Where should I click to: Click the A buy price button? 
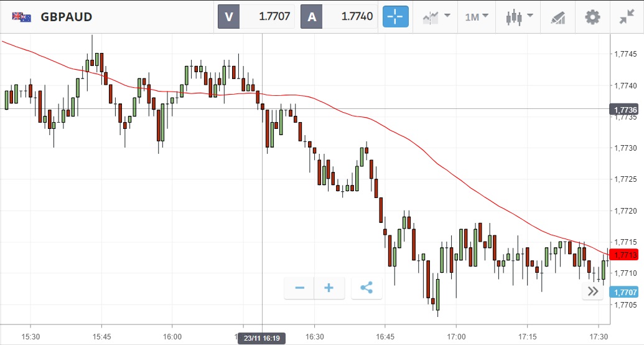pos(339,17)
